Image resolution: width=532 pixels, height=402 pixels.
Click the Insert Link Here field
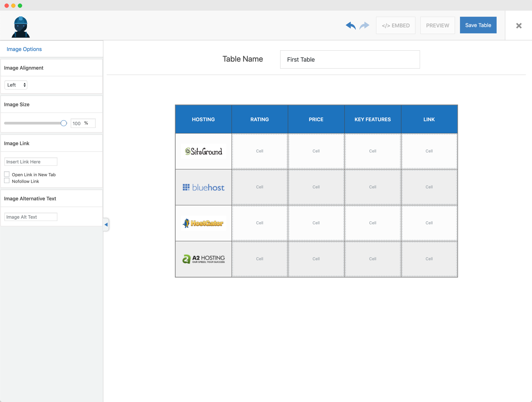pyautogui.click(x=31, y=162)
